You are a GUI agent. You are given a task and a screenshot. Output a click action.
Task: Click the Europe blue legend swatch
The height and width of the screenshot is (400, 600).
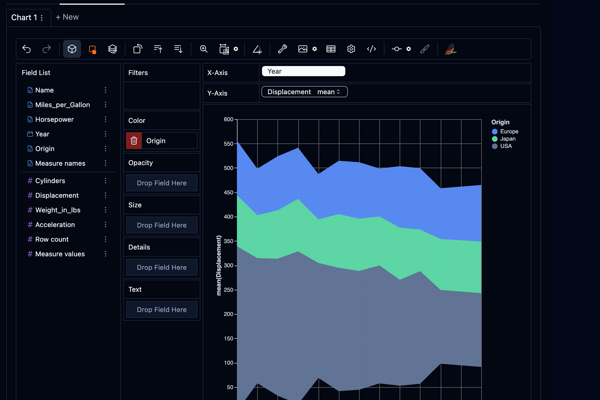494,132
